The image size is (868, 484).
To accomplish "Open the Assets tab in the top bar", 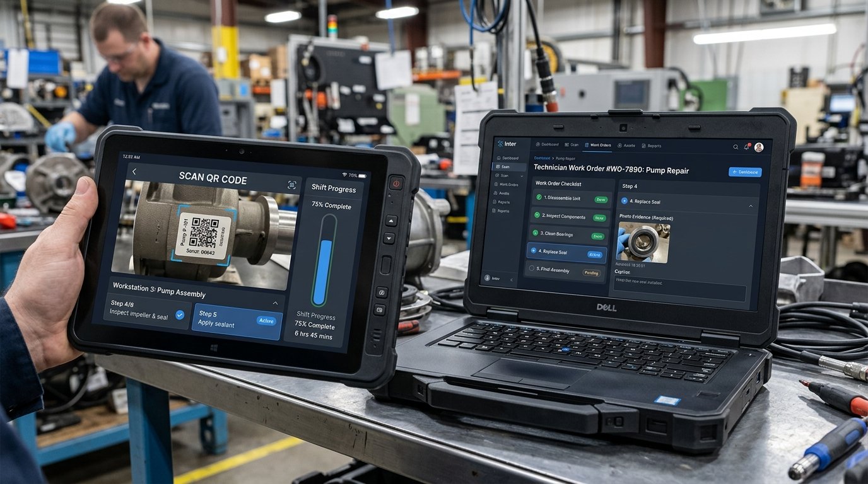I will point(626,146).
